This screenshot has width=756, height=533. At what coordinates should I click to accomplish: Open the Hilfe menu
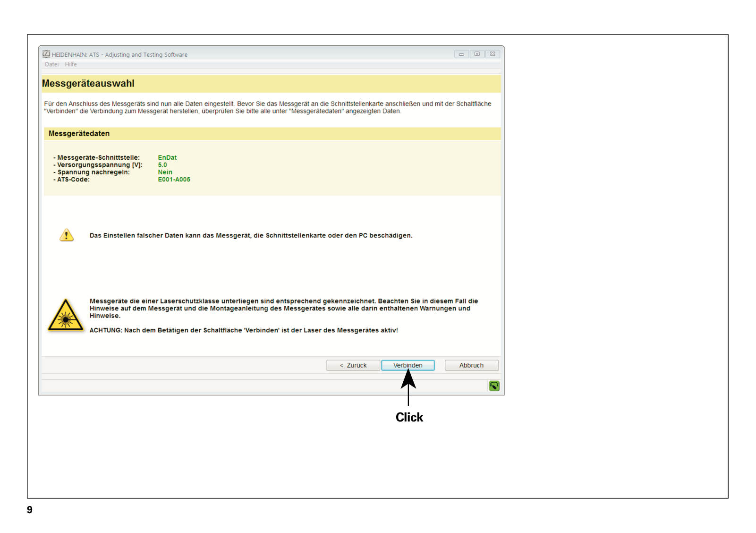click(x=71, y=65)
